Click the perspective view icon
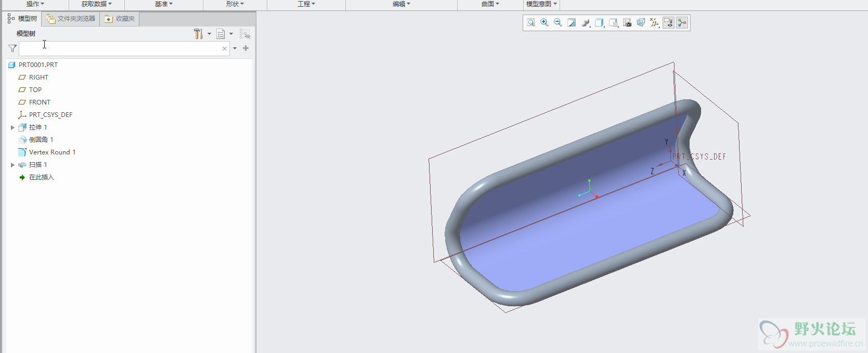This screenshot has width=868, height=353. [x=641, y=23]
